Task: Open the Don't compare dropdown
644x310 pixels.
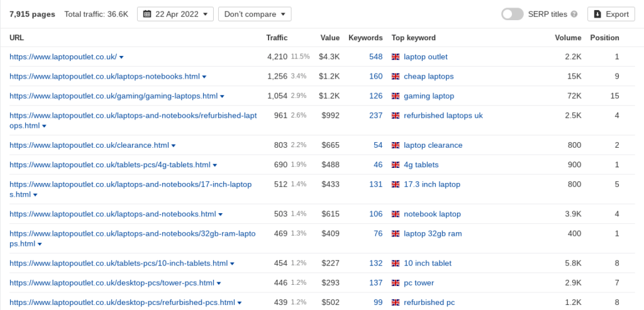Action: [x=255, y=14]
